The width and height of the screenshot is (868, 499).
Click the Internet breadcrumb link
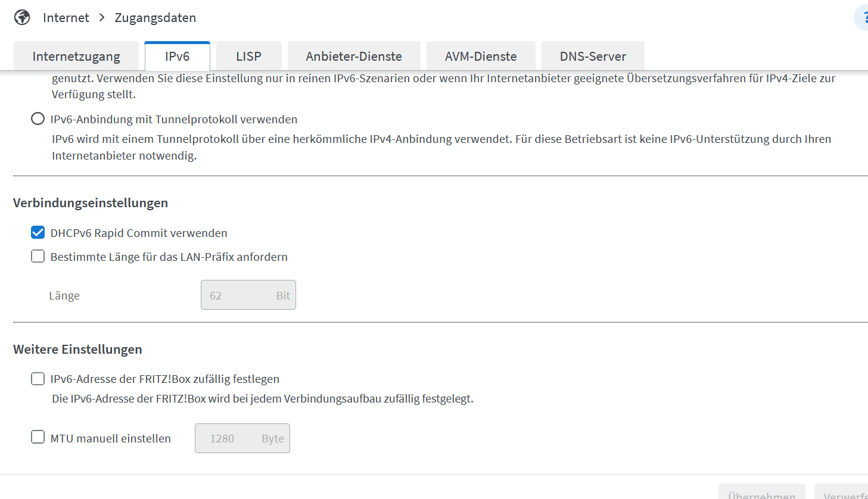66,18
